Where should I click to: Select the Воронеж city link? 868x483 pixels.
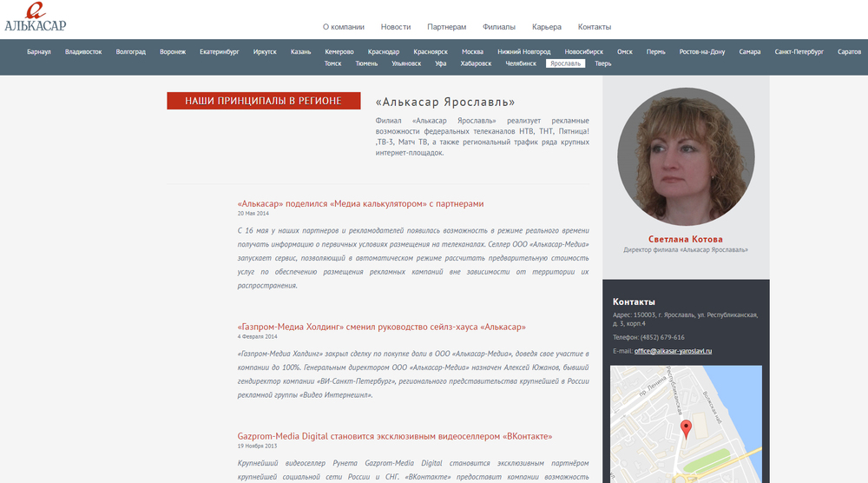click(173, 51)
